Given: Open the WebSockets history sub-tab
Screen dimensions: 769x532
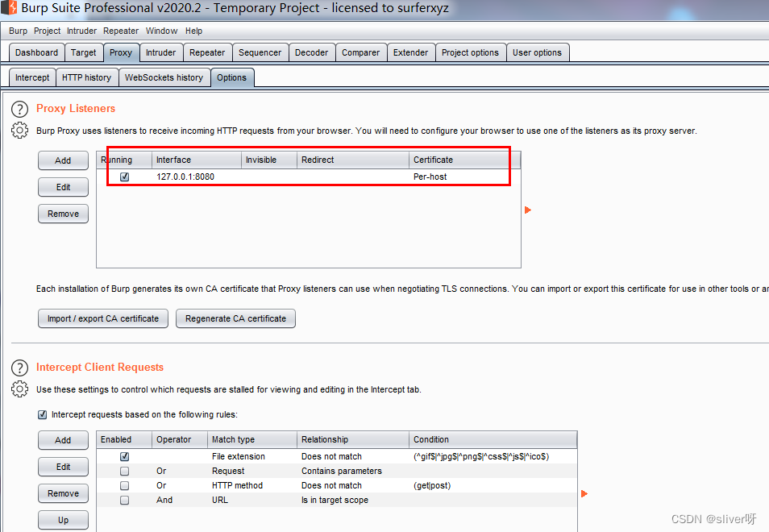Looking at the screenshot, I should tap(164, 77).
